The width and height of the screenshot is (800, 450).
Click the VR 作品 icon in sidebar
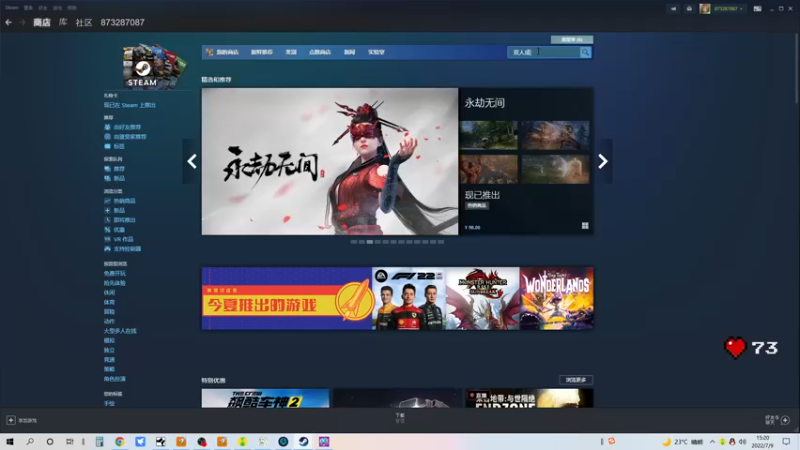[107, 239]
